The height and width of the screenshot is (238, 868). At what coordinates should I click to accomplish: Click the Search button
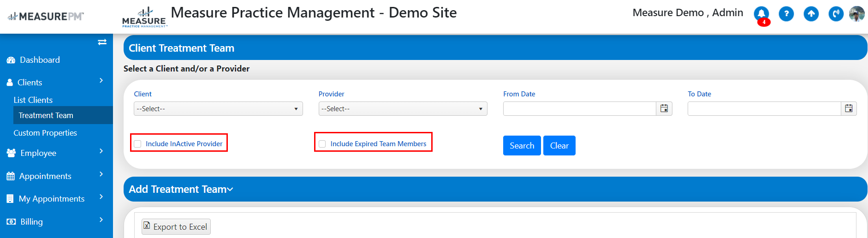[x=522, y=146]
